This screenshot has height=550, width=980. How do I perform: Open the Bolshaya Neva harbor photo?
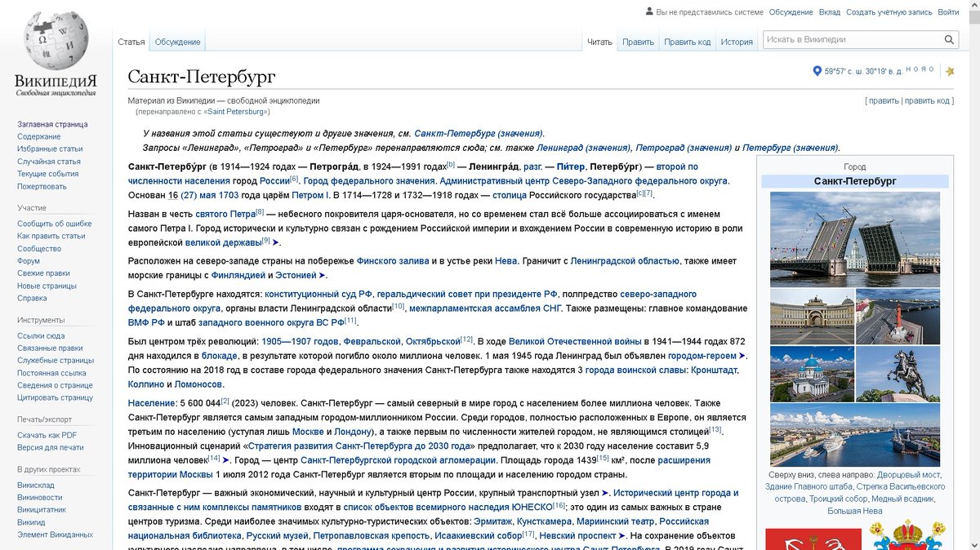click(x=855, y=435)
